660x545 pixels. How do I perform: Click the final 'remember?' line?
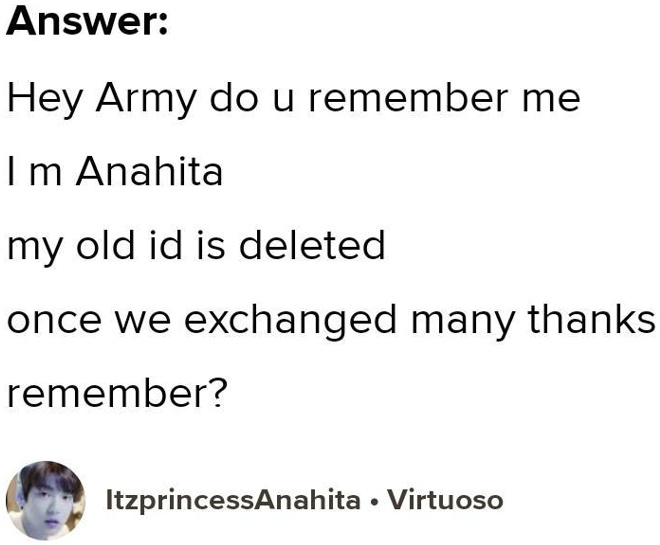coord(117,393)
